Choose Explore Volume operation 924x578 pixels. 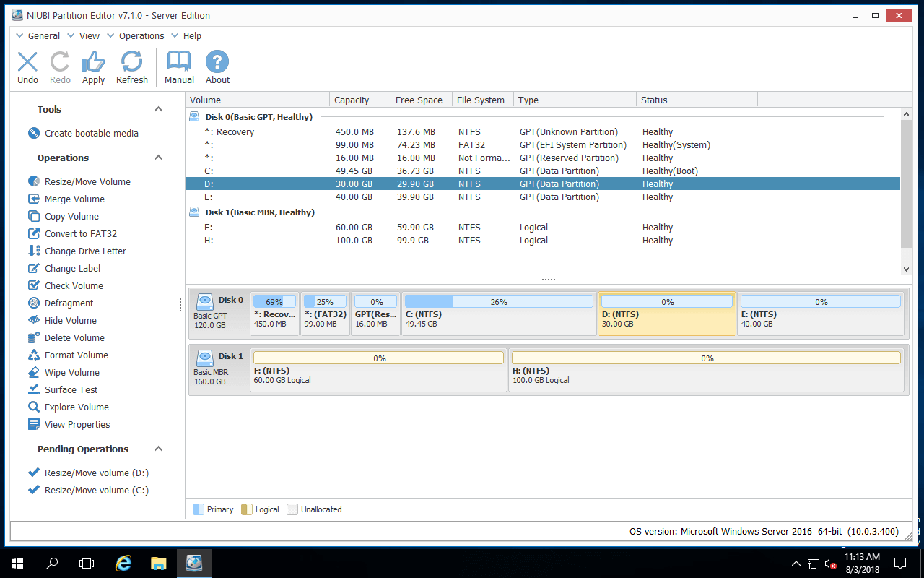(68, 407)
